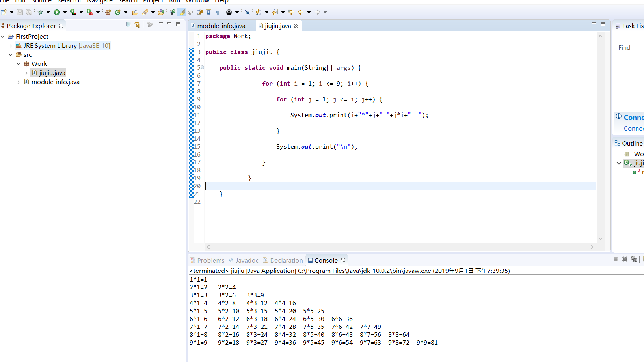The height and width of the screenshot is (362, 644).
Task: Collapse the FirstProject tree node
Action: coord(3,36)
